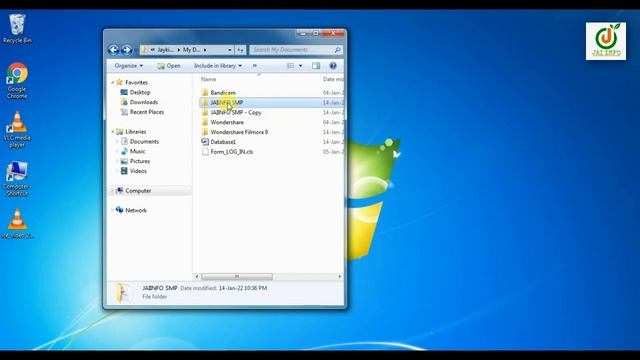Go back with the Explorer Back arrow
The height and width of the screenshot is (360, 640).
point(113,50)
